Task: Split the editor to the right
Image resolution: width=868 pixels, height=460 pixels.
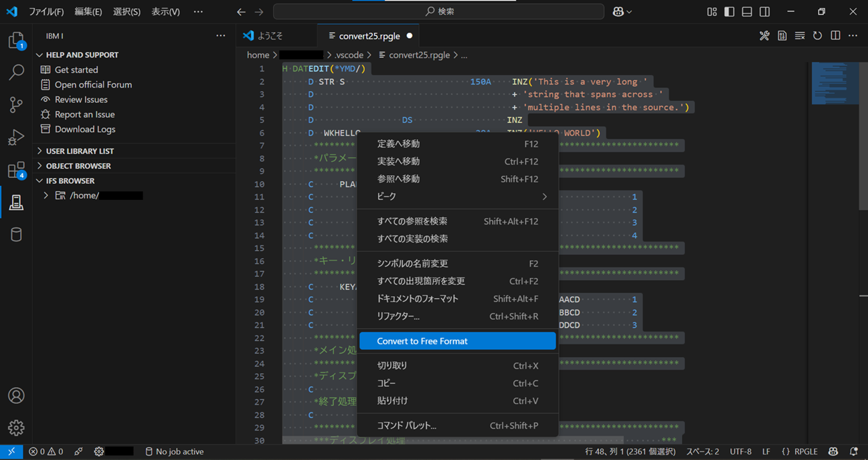Action: tap(835, 35)
